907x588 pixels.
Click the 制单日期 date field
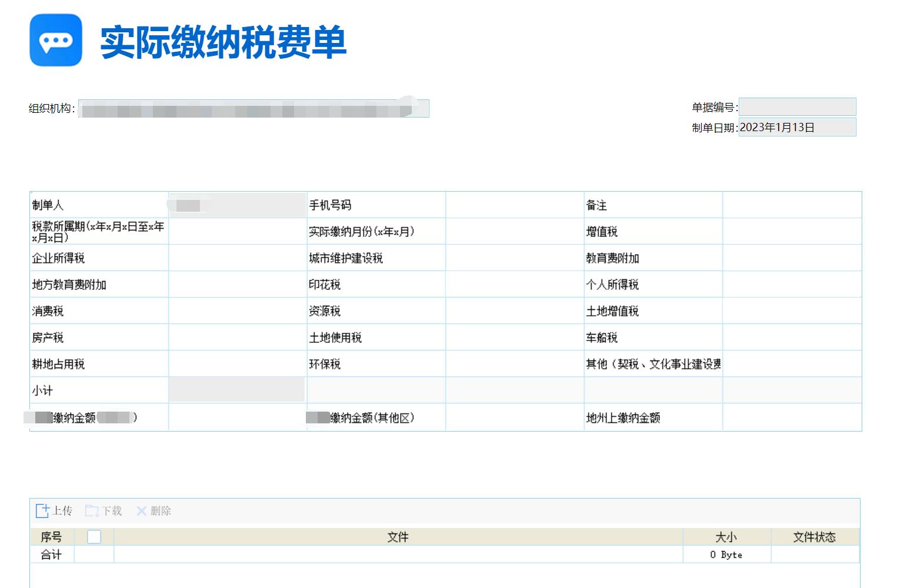pos(797,128)
